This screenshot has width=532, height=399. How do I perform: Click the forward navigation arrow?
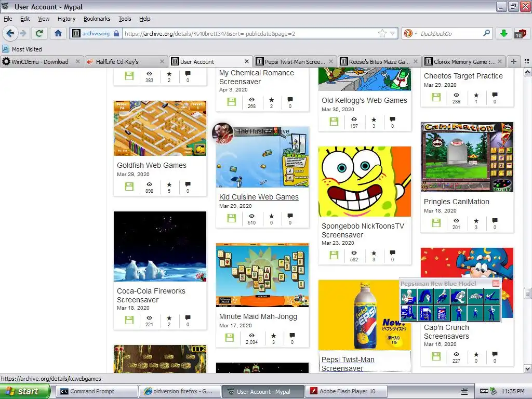[23, 33]
